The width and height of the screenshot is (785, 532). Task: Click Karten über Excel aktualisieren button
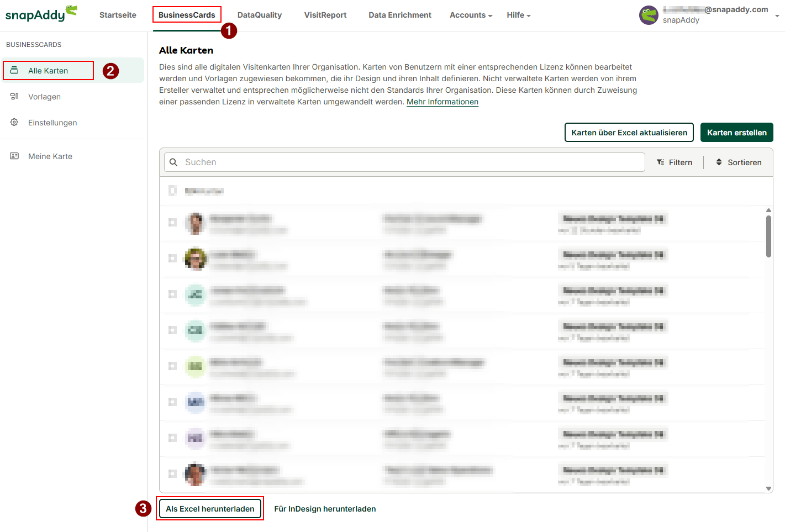coord(629,132)
